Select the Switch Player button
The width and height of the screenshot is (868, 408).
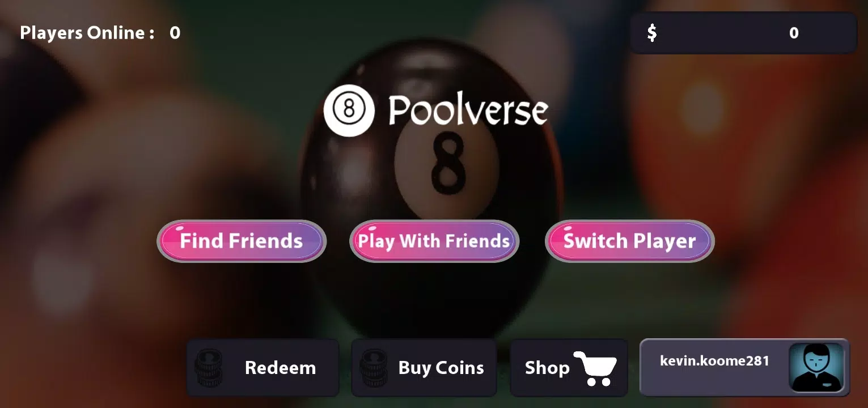coord(629,241)
